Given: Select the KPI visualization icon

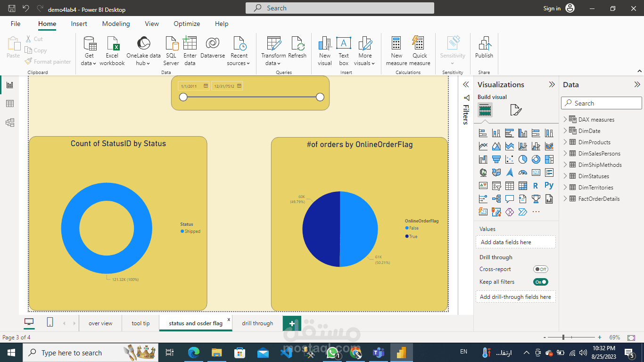Looking at the screenshot, I should coord(483,186).
